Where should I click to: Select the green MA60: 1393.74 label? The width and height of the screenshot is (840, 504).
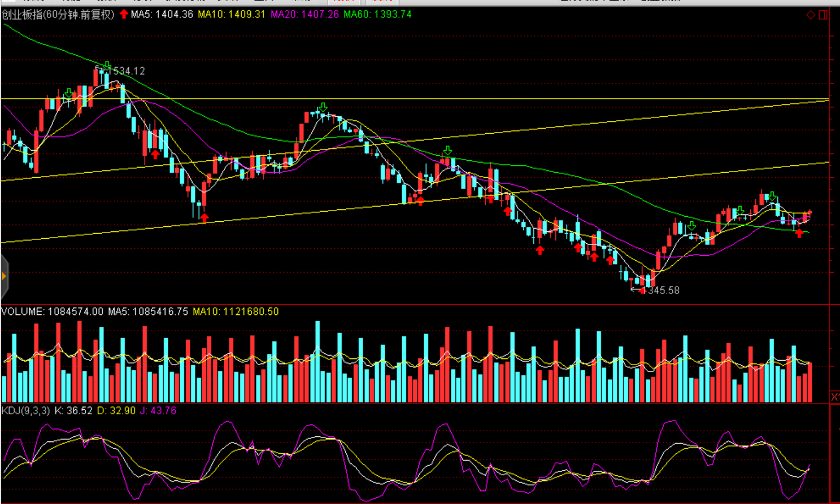click(x=377, y=14)
